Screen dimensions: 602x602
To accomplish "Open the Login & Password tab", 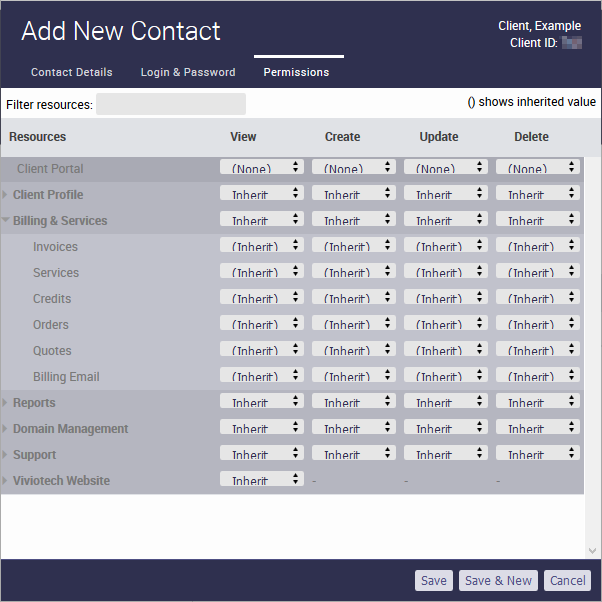I will coord(188,72).
